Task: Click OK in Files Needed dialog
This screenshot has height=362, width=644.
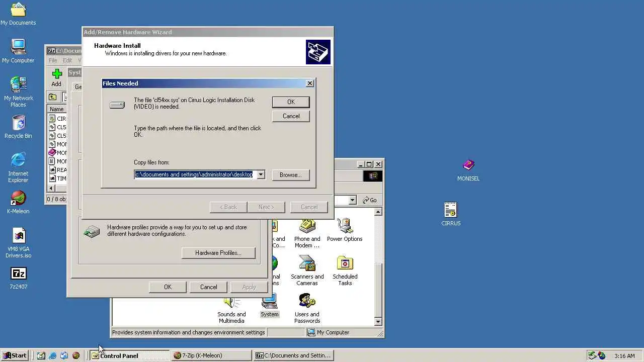Action: (x=291, y=102)
